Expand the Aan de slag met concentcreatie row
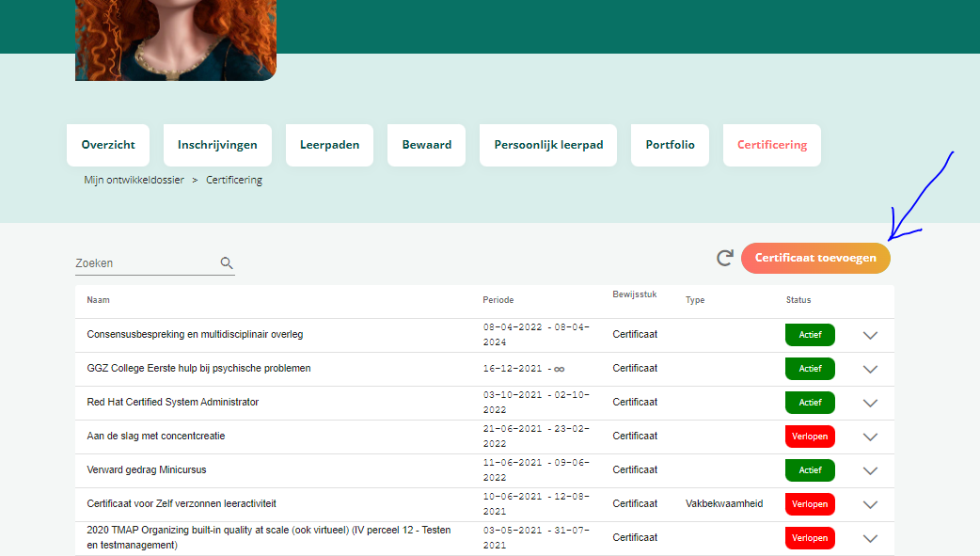Image resolution: width=980 pixels, height=556 pixels. [870, 437]
